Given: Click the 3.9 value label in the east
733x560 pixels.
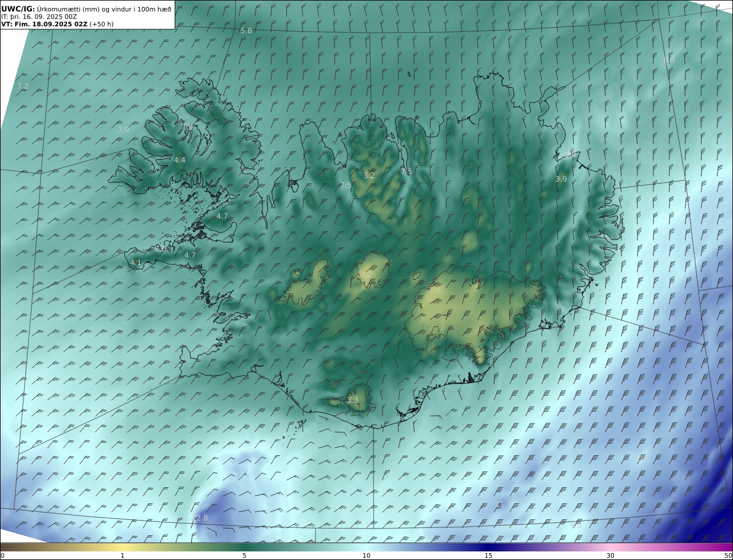Looking at the screenshot, I should coord(561,179).
